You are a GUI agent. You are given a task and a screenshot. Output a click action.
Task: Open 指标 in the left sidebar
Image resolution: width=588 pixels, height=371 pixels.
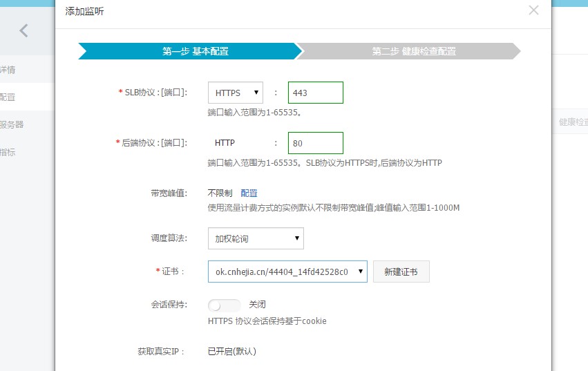[8, 152]
